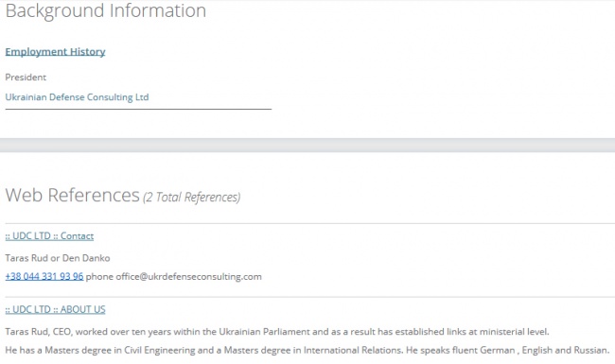Open the UDC LTD Contact reference
The image size is (615, 364).
click(49, 235)
